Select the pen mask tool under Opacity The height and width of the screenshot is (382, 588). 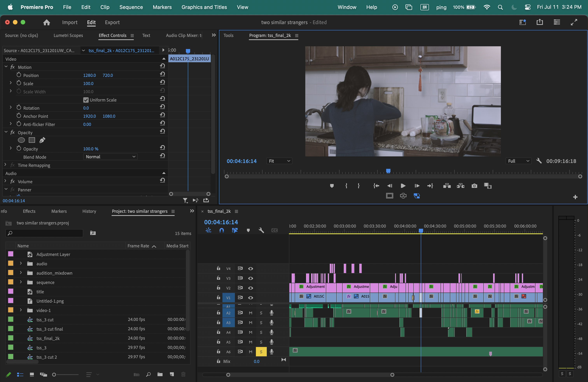pos(42,140)
